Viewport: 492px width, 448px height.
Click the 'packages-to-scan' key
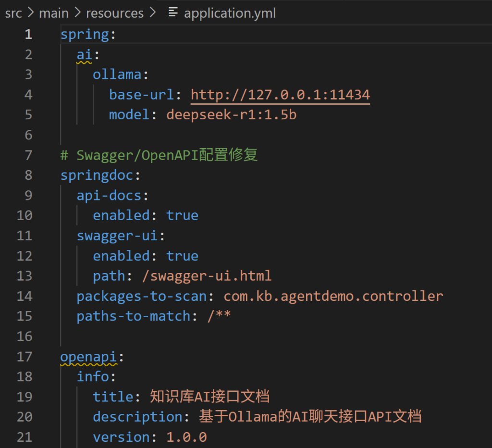(142, 297)
